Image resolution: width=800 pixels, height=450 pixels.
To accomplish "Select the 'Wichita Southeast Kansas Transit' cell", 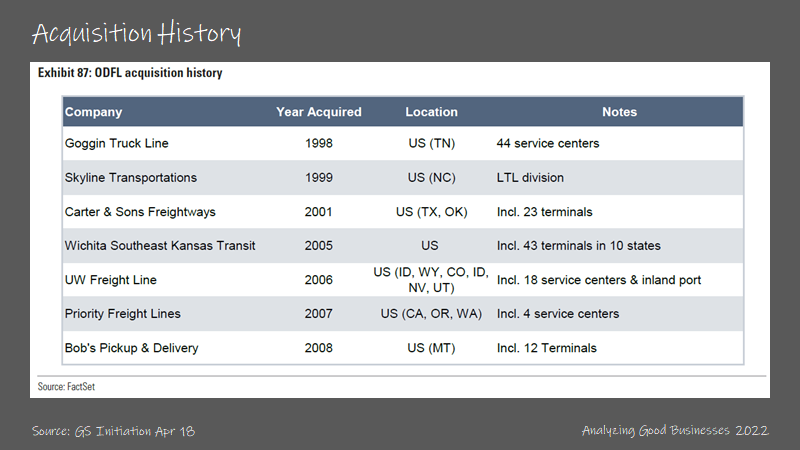I will (160, 245).
